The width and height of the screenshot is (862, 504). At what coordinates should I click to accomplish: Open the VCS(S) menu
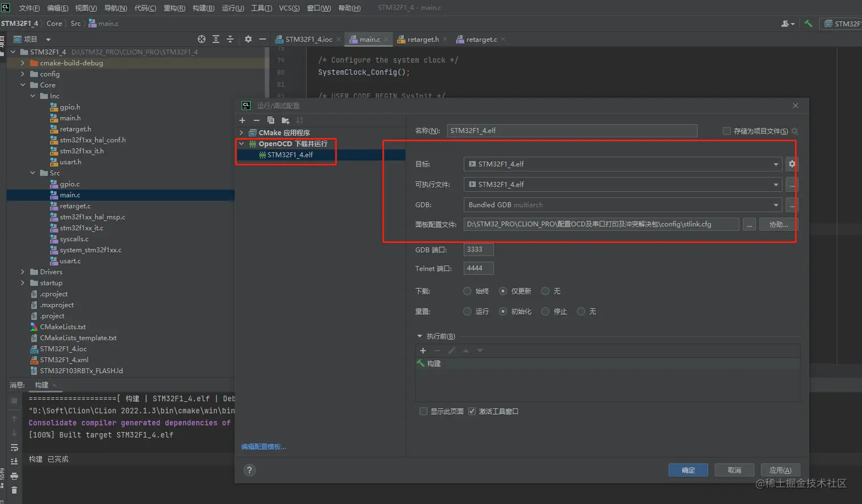289,8
